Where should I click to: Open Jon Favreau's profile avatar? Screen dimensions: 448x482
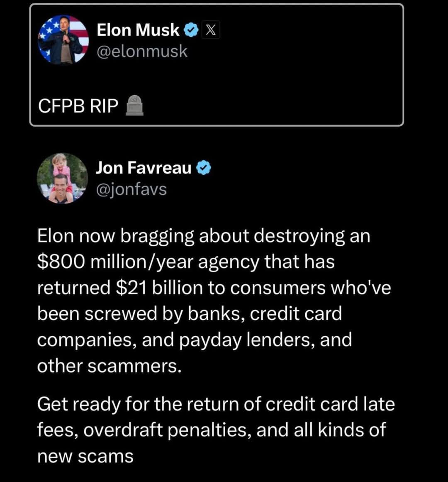[x=62, y=178]
